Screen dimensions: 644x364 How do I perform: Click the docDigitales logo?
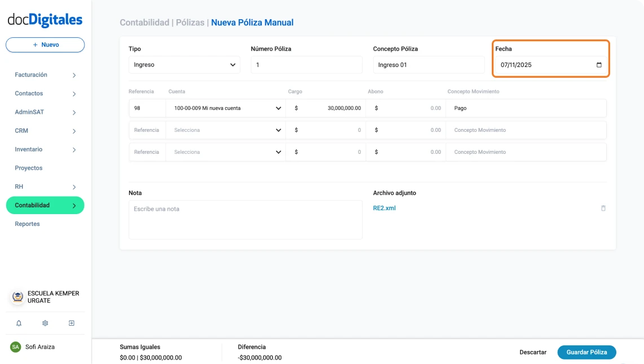tap(45, 20)
